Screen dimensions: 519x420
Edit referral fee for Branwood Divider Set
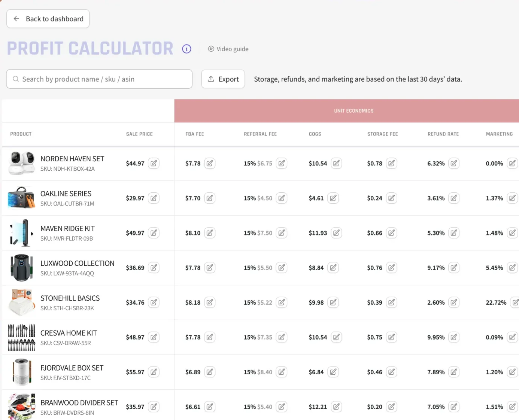pos(282,407)
